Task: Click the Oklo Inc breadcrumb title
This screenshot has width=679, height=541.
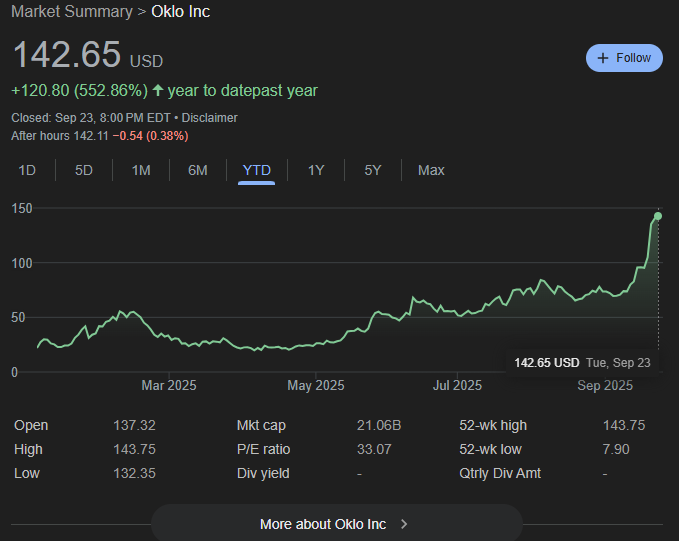Action: [x=181, y=11]
